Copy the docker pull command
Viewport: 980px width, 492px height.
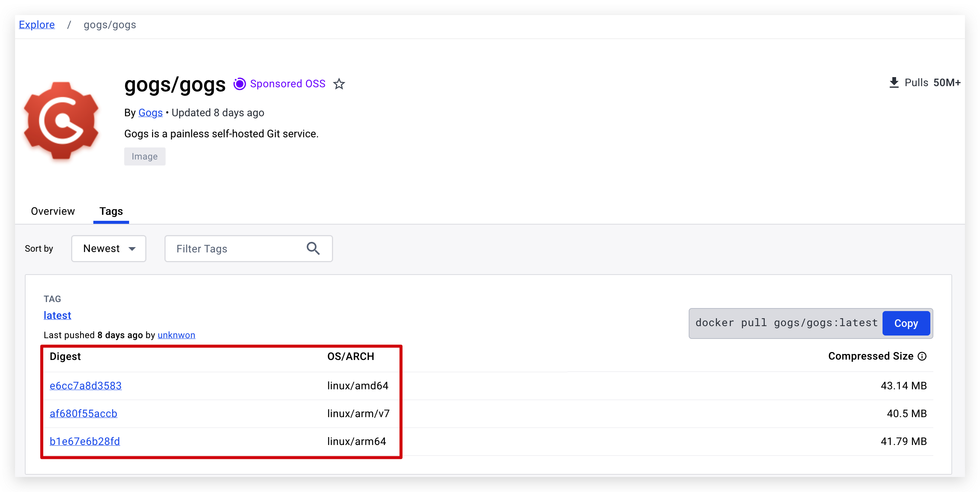point(906,323)
